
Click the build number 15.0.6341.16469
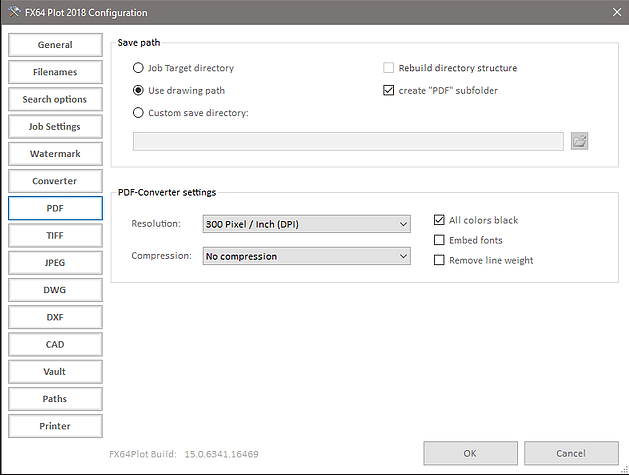click(221, 454)
